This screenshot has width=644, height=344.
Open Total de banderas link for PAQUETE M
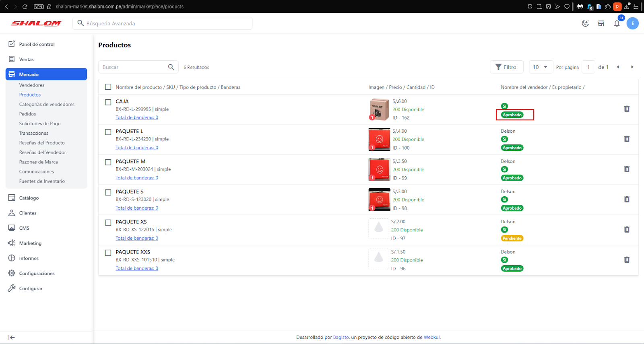[137, 178]
